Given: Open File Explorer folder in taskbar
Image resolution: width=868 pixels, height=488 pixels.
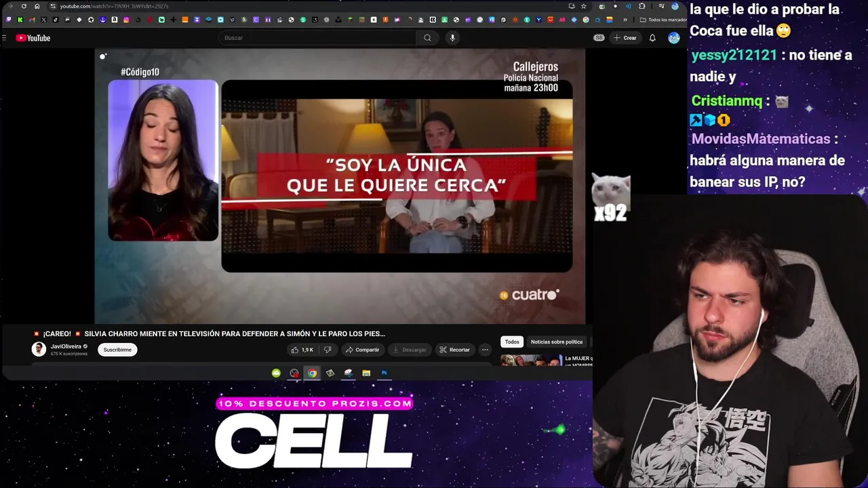Looking at the screenshot, I should coord(366,373).
